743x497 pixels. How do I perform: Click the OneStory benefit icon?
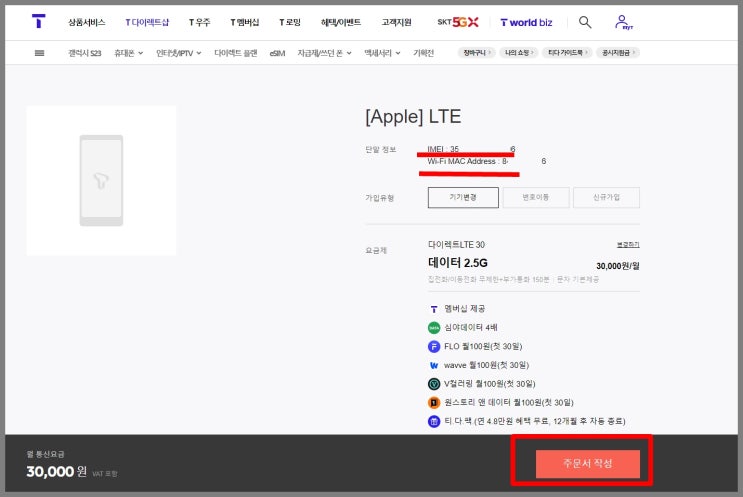coord(434,403)
